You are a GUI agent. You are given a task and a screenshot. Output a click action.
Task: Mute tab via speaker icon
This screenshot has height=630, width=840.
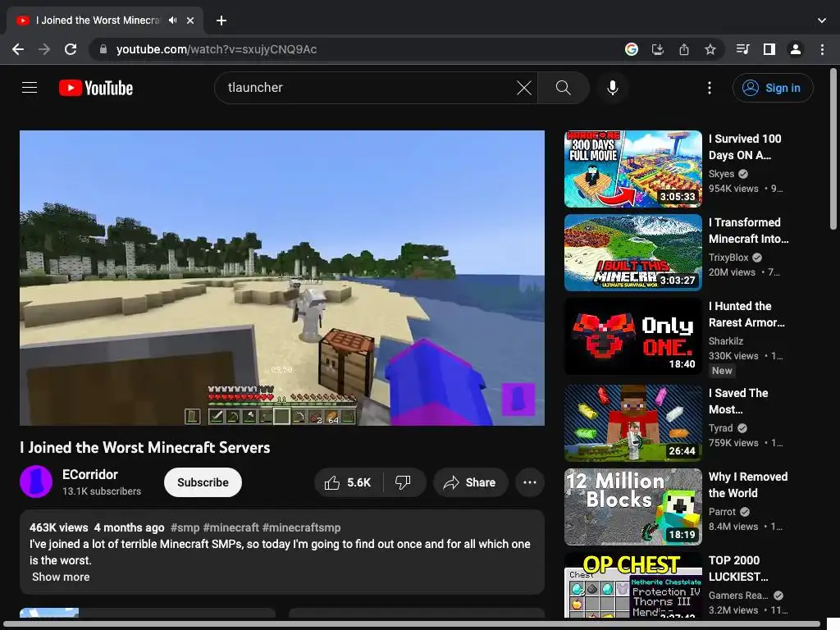coord(172,21)
